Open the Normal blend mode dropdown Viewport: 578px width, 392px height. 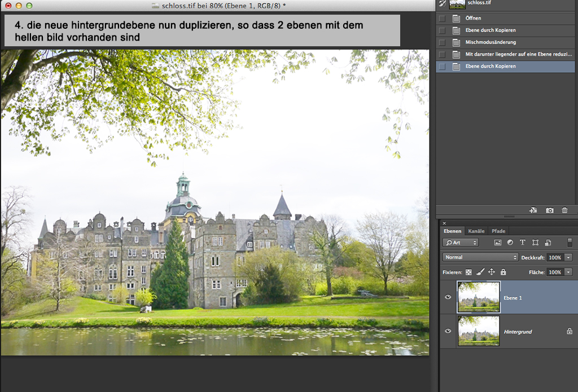tap(480, 257)
